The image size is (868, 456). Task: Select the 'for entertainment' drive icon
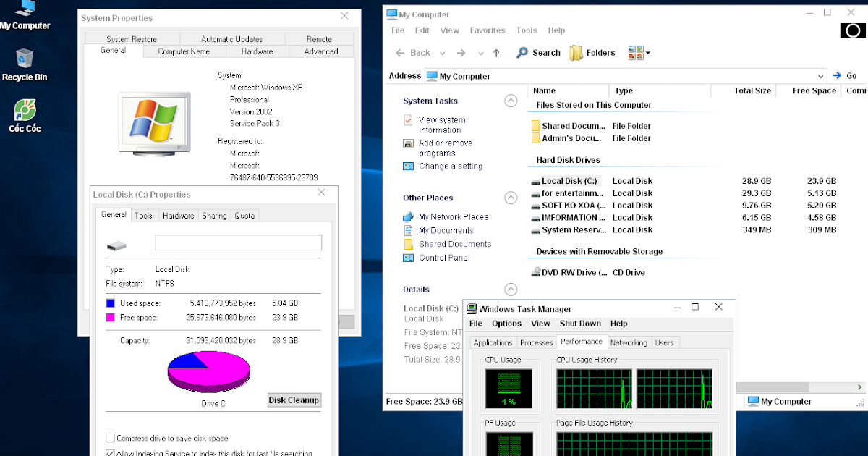[535, 194]
